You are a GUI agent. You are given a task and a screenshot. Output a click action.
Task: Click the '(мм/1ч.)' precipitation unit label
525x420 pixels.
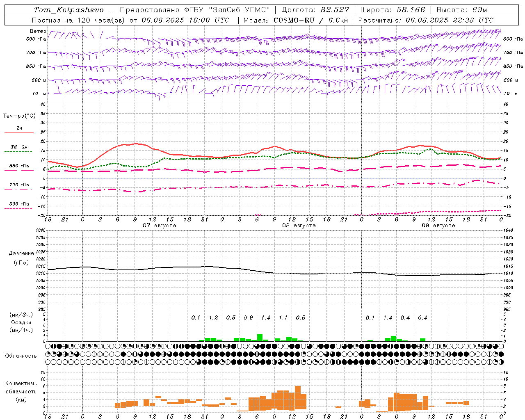point(21,330)
